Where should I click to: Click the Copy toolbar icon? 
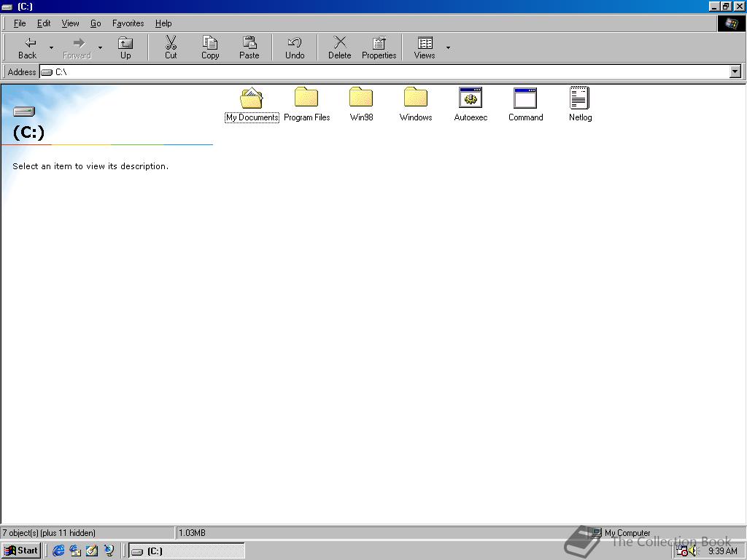pyautogui.click(x=210, y=47)
